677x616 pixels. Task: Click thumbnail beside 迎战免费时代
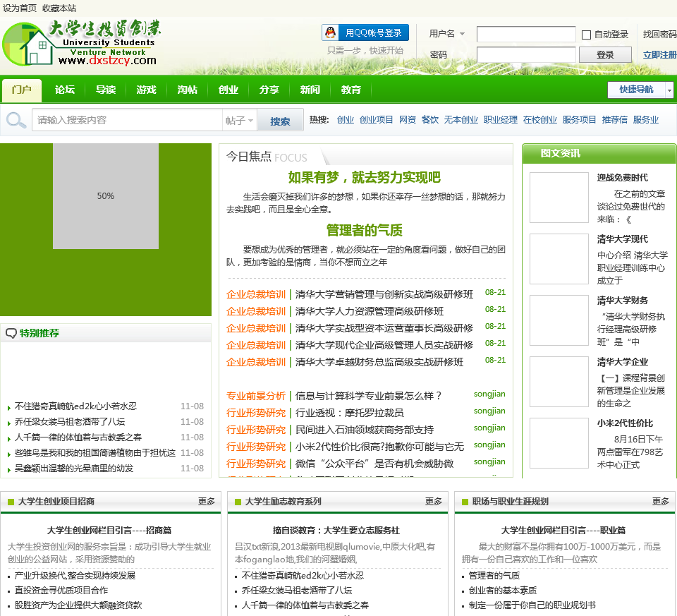click(x=559, y=198)
